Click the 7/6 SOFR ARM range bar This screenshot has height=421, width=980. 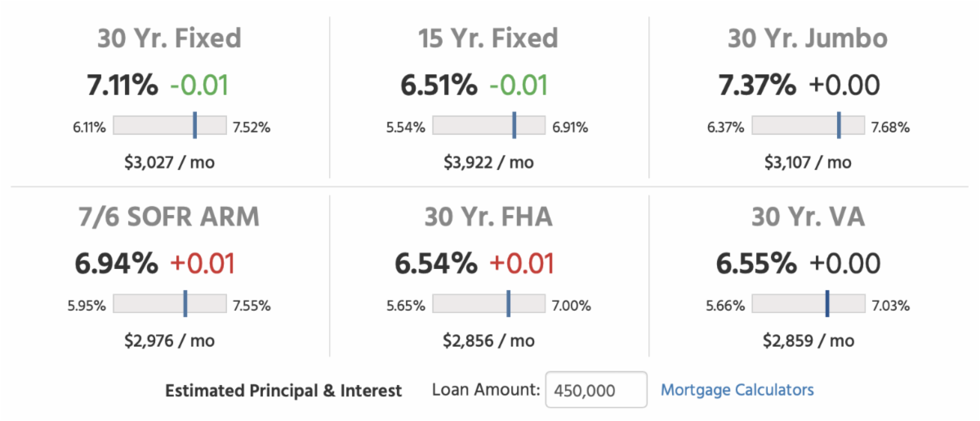pos(169,304)
